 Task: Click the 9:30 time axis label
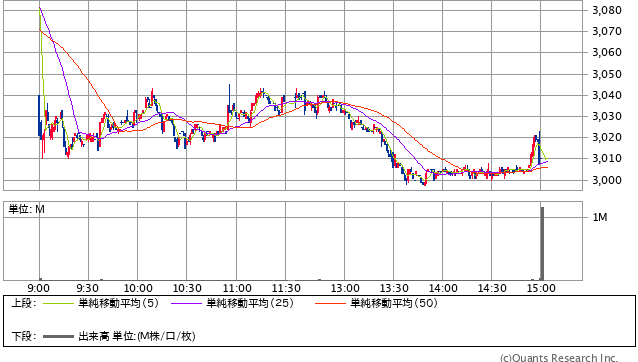pyautogui.click(x=87, y=288)
